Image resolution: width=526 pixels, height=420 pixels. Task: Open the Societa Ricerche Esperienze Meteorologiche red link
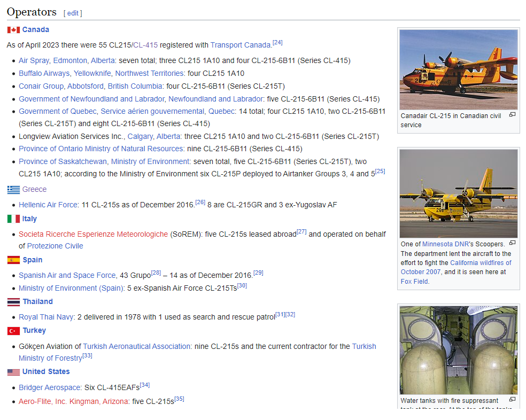click(93, 234)
